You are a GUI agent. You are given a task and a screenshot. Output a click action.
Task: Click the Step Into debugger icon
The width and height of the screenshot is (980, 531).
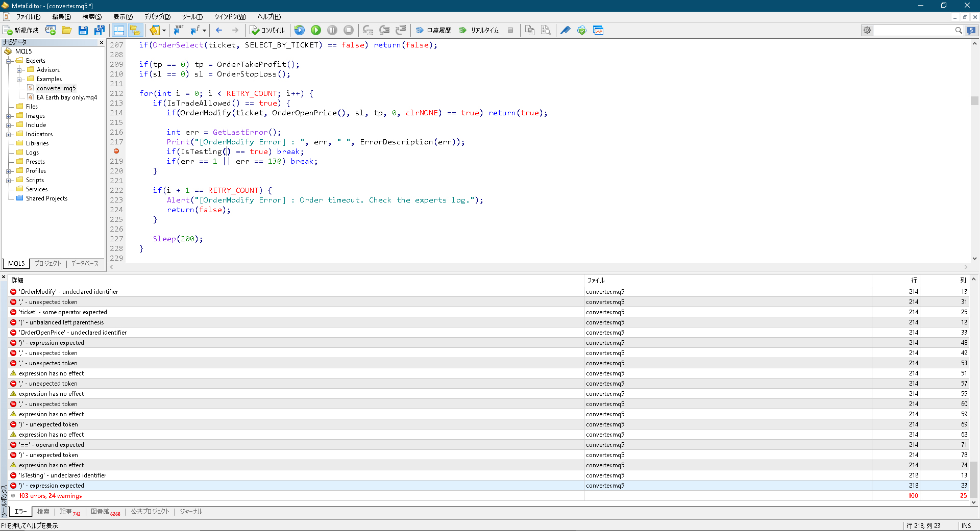click(368, 30)
